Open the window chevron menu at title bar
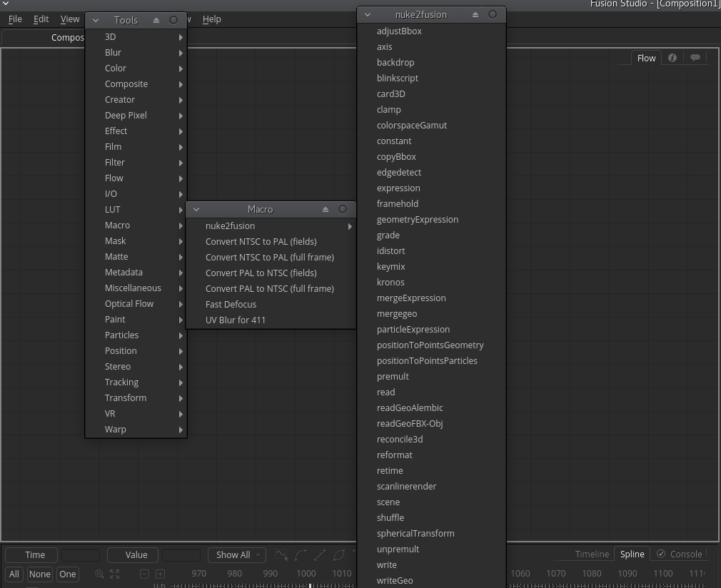The width and height of the screenshot is (721, 588). coord(6,4)
